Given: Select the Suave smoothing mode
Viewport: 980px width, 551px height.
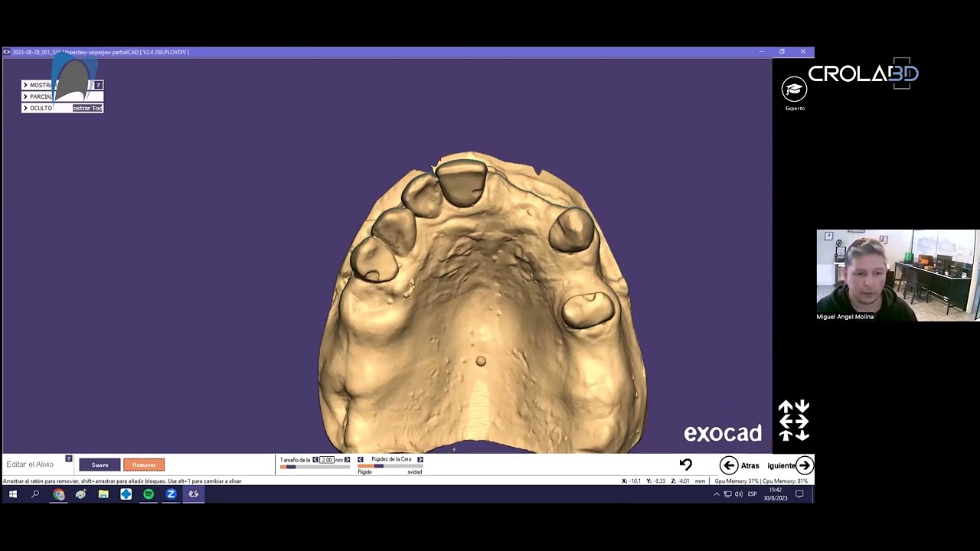Looking at the screenshot, I should click(100, 465).
